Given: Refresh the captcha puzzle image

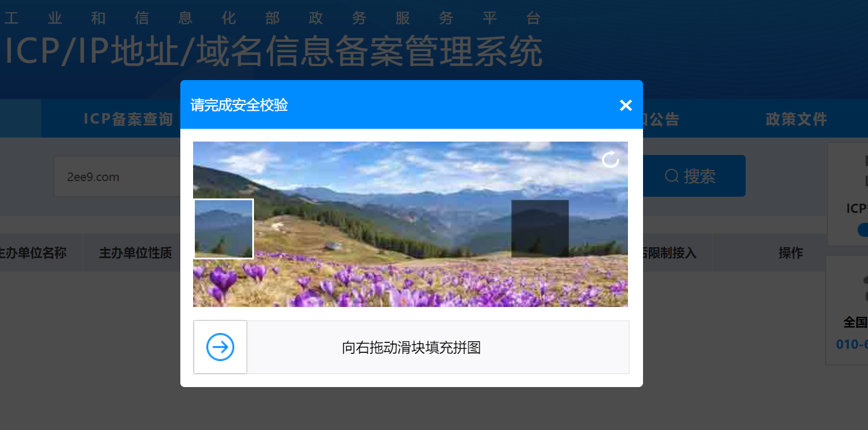Looking at the screenshot, I should point(611,159).
